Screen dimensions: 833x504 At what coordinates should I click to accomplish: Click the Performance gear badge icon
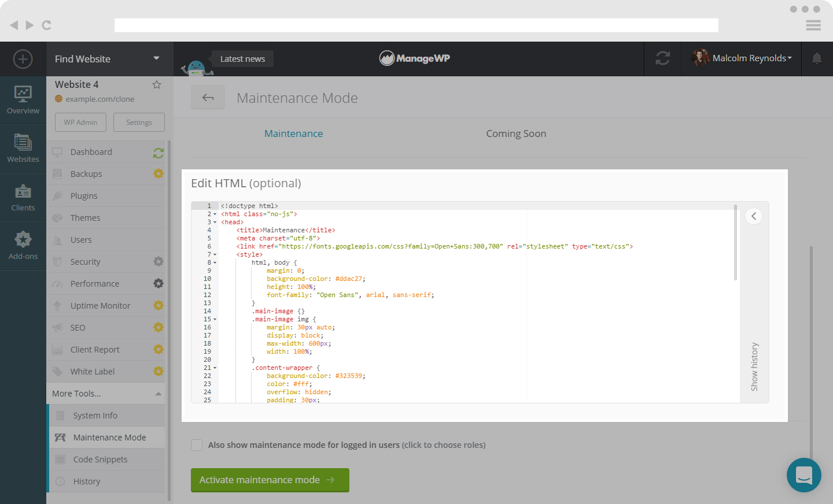click(159, 283)
